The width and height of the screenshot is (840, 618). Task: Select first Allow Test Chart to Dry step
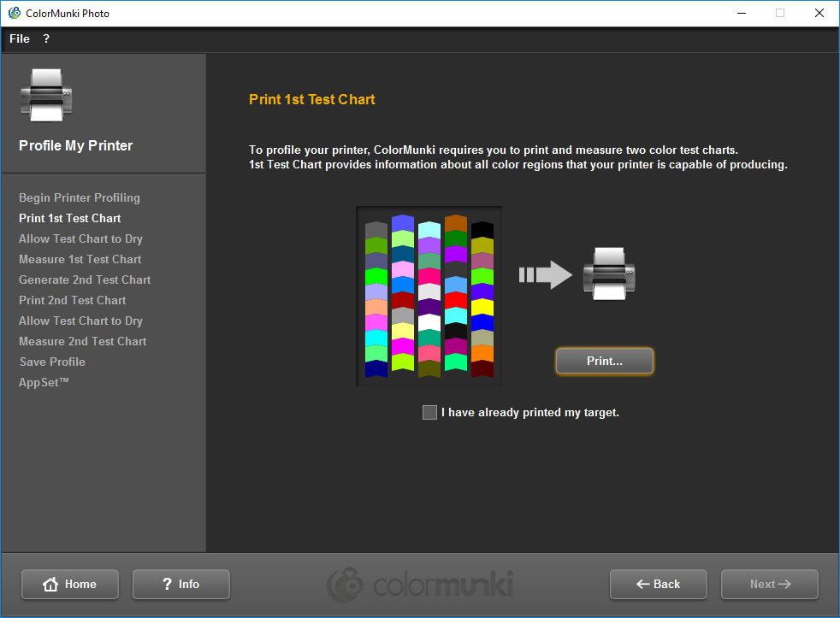pos(80,238)
